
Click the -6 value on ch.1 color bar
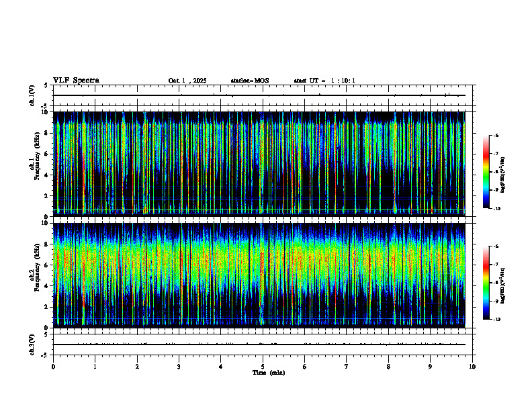coord(496,135)
